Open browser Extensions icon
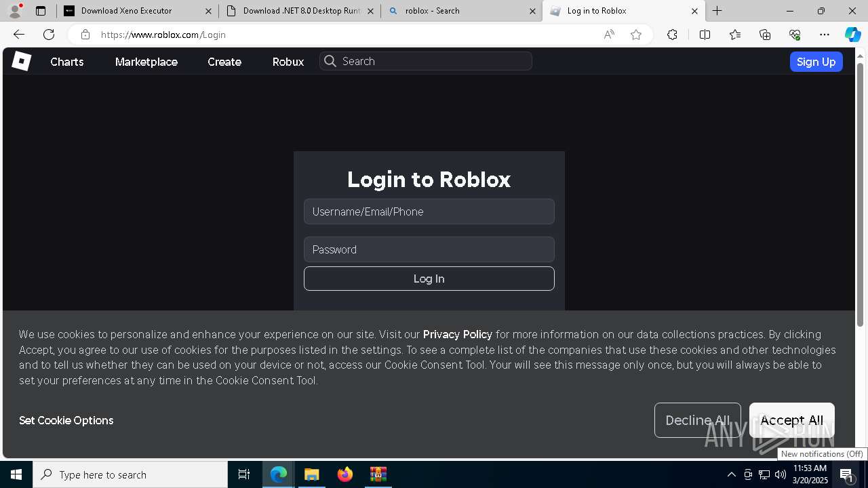The image size is (868, 488). point(672,35)
